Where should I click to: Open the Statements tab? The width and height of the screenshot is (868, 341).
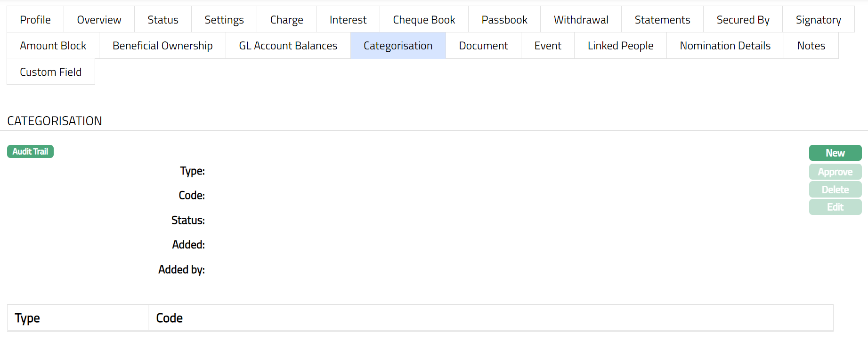pyautogui.click(x=662, y=20)
